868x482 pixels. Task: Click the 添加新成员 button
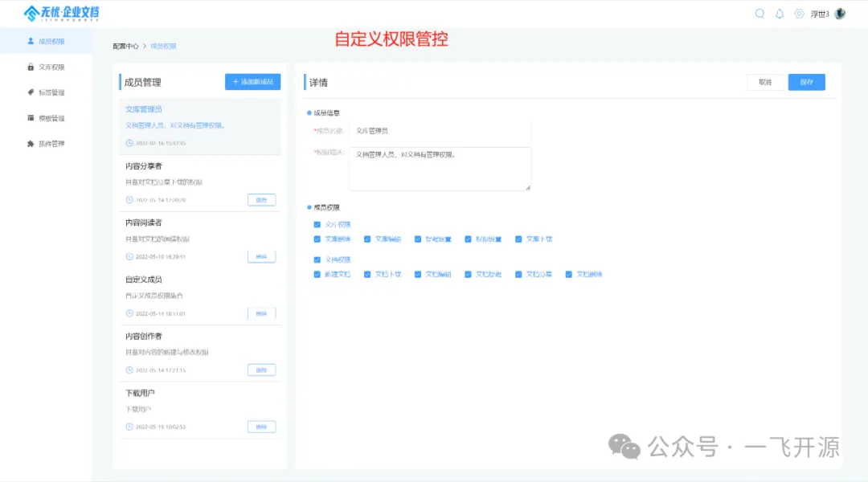click(252, 82)
